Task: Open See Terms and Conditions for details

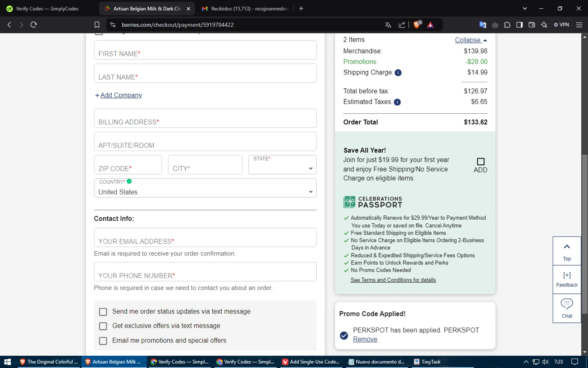Action: tap(393, 280)
